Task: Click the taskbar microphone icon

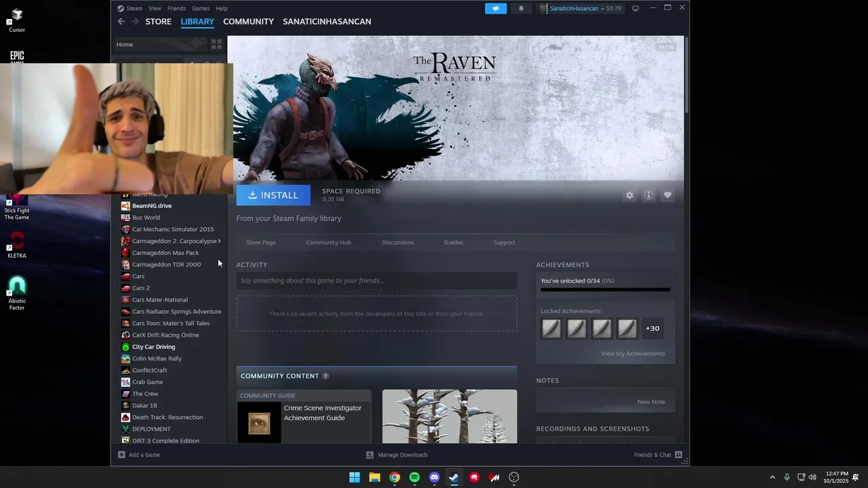Action: pos(787,477)
